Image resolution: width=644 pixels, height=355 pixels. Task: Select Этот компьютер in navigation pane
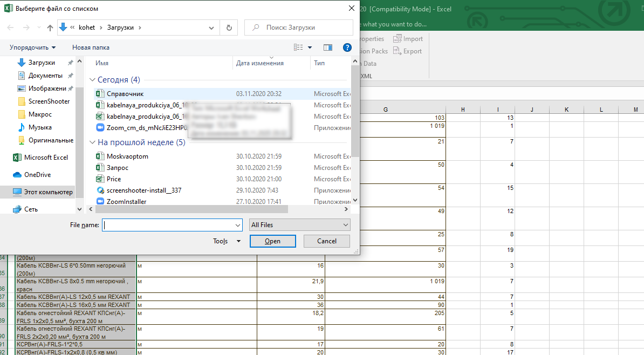tap(48, 192)
